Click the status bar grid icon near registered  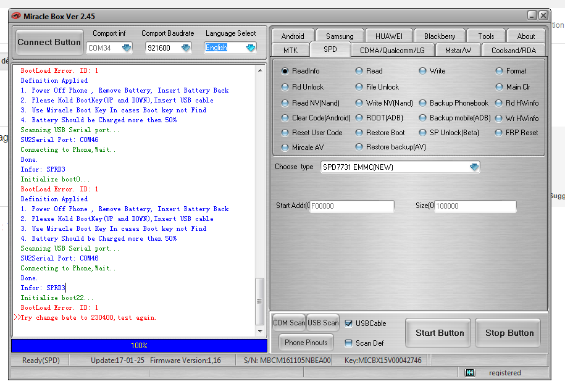pos(469,372)
